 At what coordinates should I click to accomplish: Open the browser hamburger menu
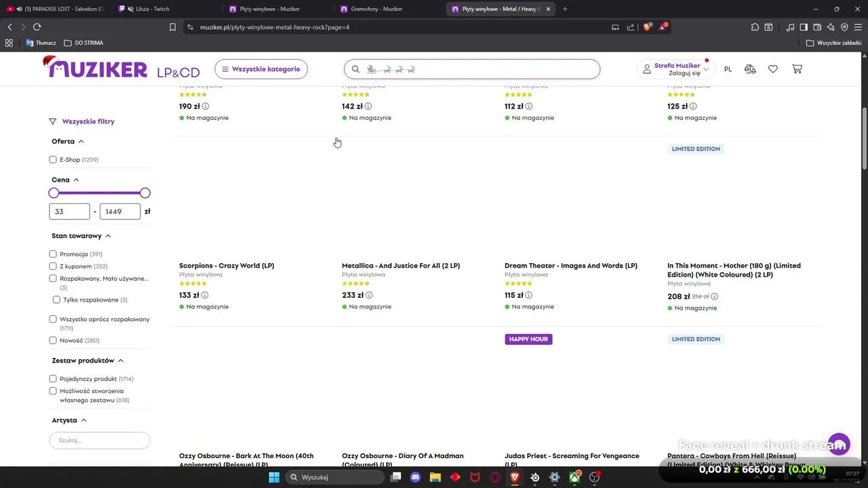coord(859,27)
